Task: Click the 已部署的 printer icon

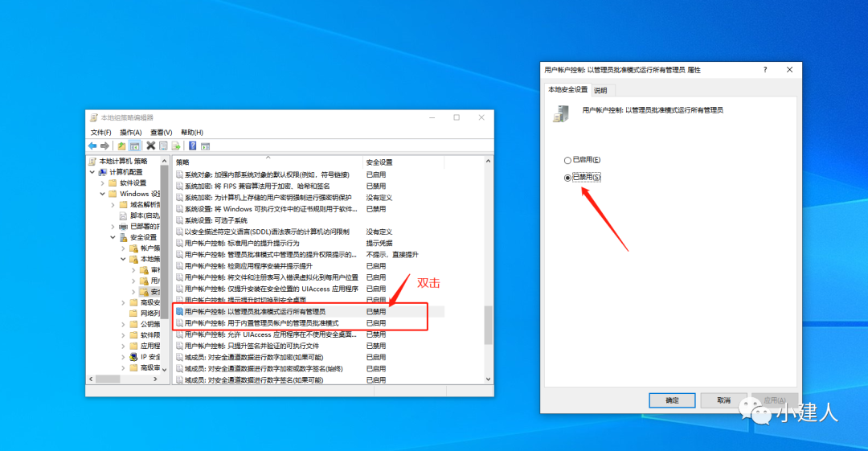Action: point(124,227)
